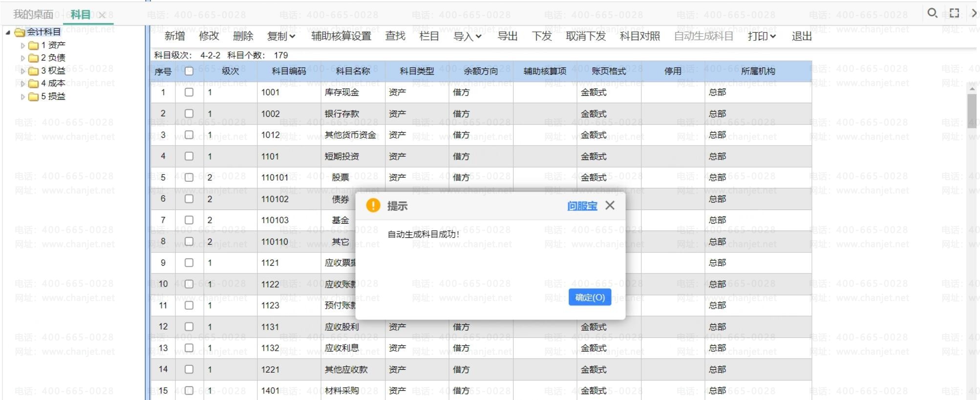
Task: Close the 提示 dialog with X
Action: (610, 206)
